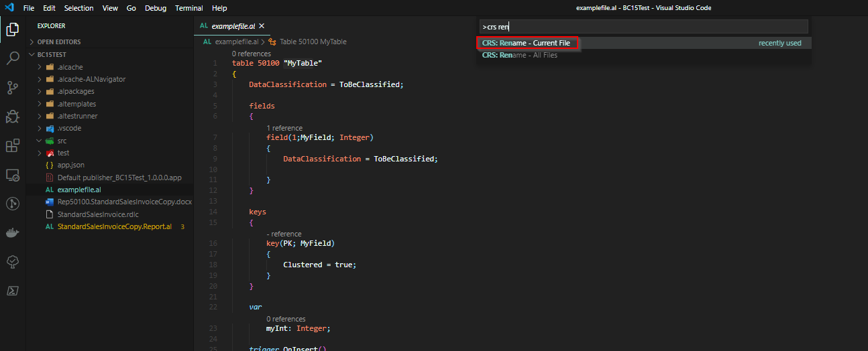The image size is (868, 351).
Task: Collapse the BC15TEST workspace folder
Action: (52, 54)
